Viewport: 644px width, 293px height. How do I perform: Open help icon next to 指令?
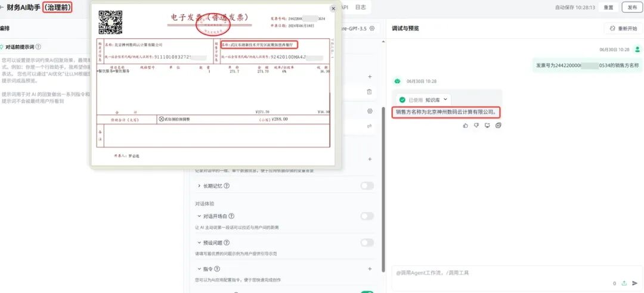point(217,269)
